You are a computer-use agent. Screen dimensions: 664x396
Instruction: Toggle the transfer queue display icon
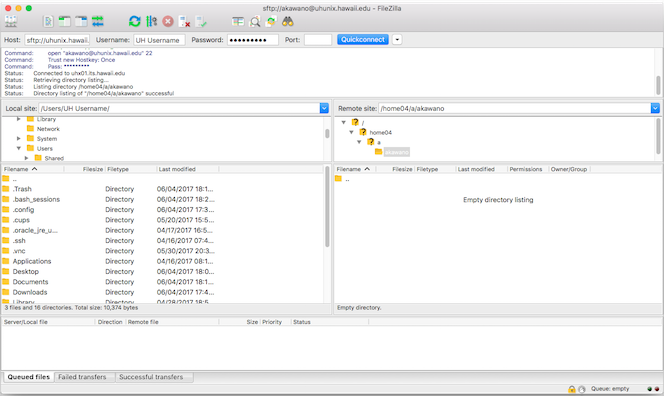pos(97,21)
